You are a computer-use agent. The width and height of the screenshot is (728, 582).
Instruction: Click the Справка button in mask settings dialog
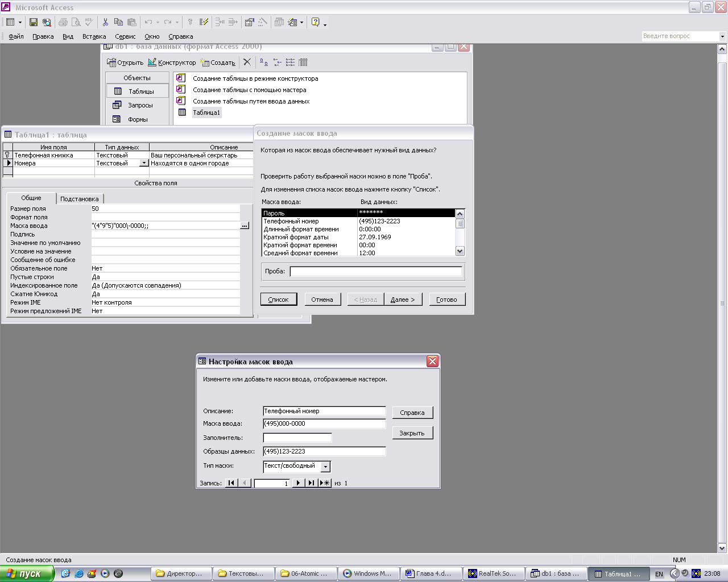point(412,413)
